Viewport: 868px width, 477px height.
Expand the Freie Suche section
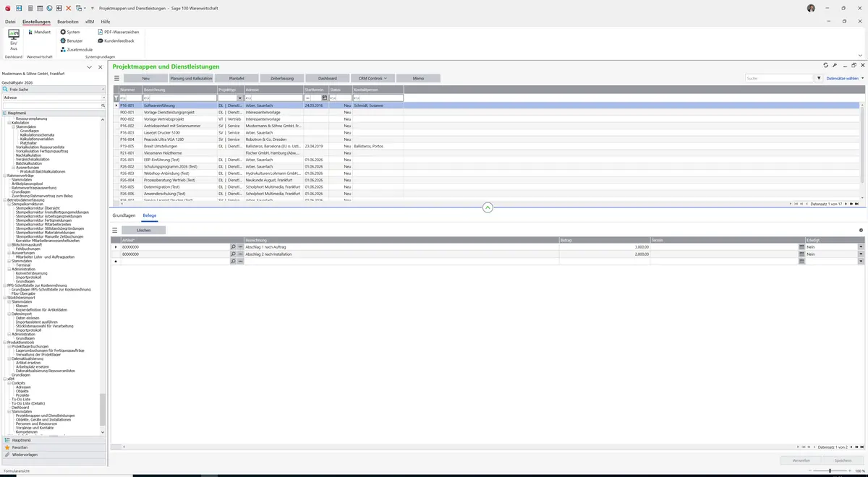[x=54, y=90]
